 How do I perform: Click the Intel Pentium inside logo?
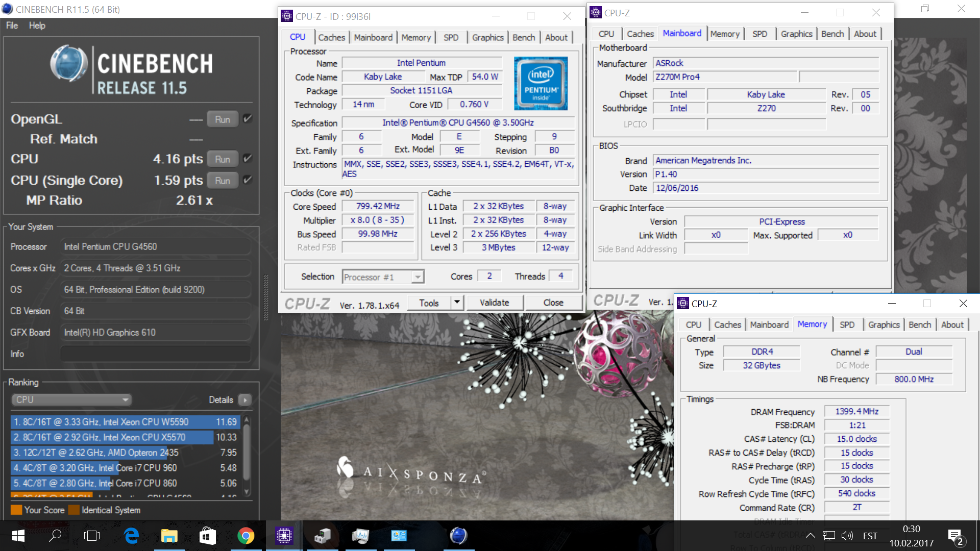point(541,83)
